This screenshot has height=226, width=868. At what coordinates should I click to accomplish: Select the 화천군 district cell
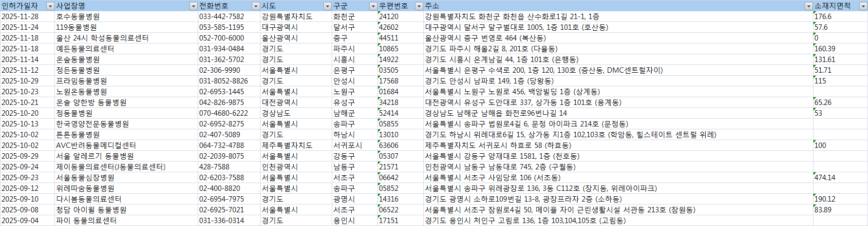click(355, 17)
